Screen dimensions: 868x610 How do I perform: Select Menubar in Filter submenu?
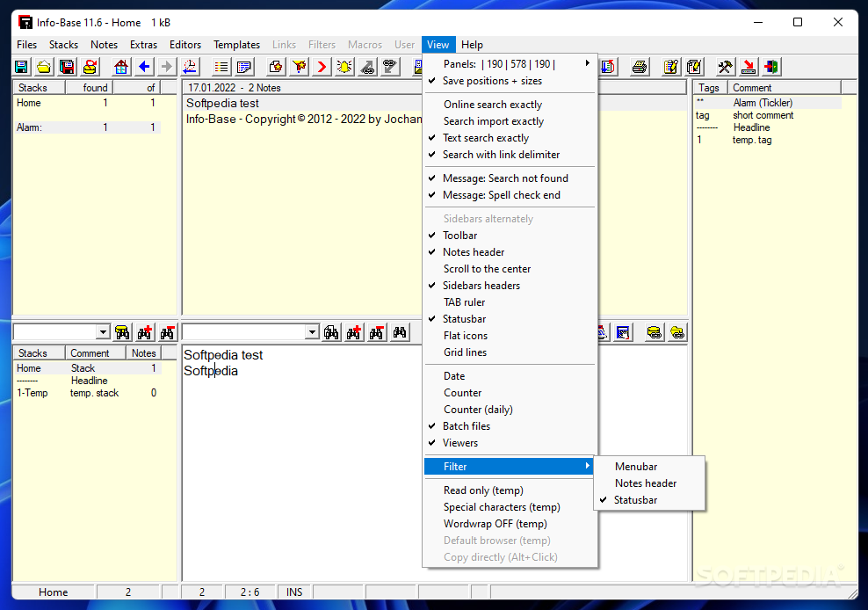(650, 467)
